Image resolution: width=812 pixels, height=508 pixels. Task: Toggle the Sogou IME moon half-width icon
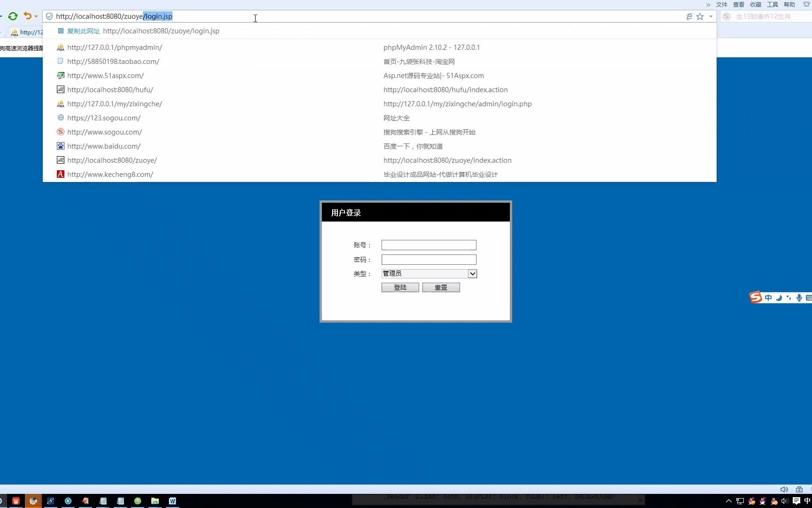tap(779, 298)
